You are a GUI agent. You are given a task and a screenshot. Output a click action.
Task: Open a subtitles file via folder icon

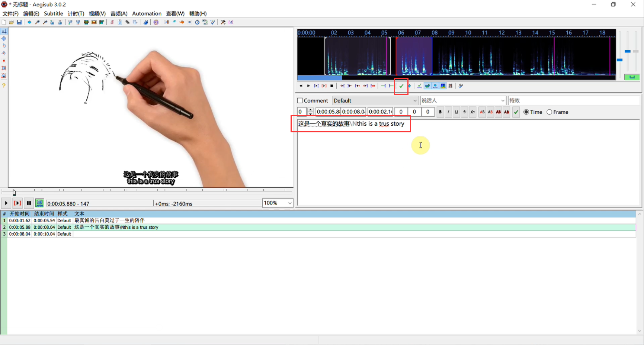point(11,22)
